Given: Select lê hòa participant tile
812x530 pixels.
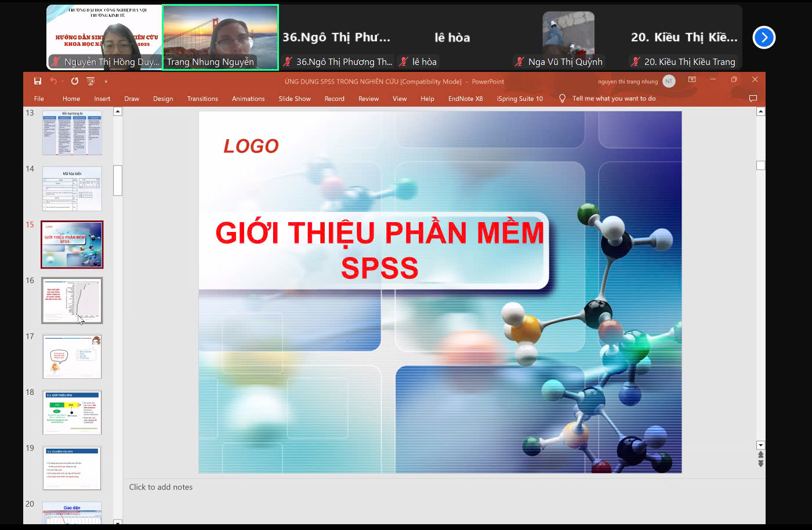Looking at the screenshot, I should (452, 37).
